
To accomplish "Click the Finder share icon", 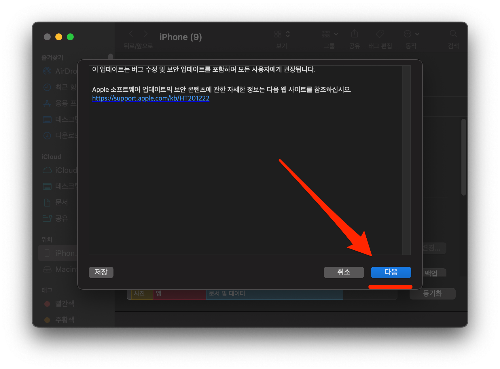I will point(354,34).
